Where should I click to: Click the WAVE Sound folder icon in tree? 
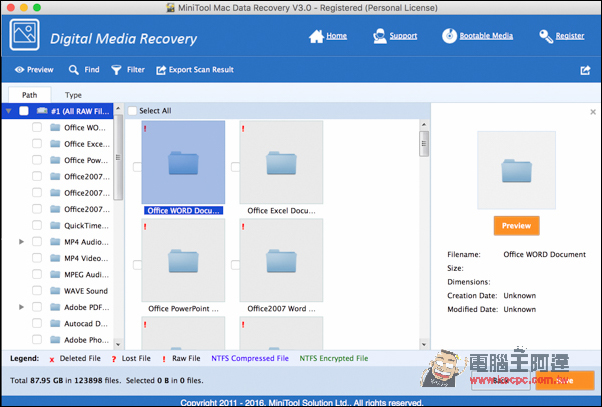(55, 291)
